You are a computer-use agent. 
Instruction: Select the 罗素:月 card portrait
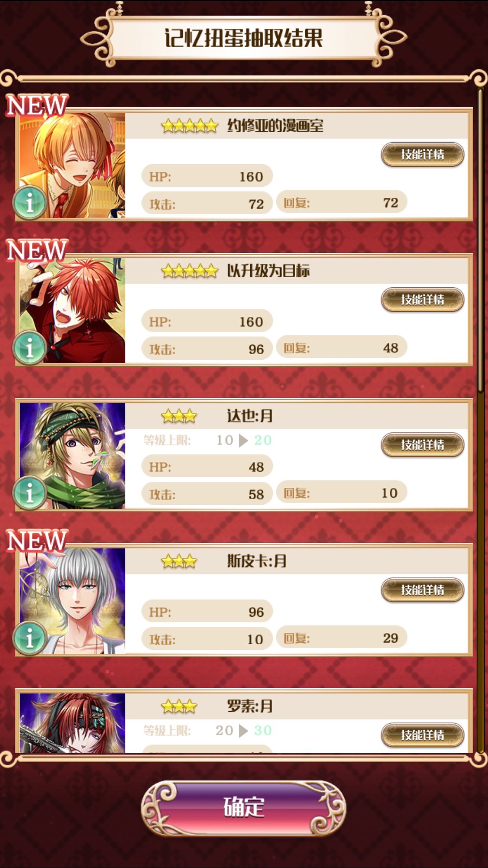click(72, 723)
